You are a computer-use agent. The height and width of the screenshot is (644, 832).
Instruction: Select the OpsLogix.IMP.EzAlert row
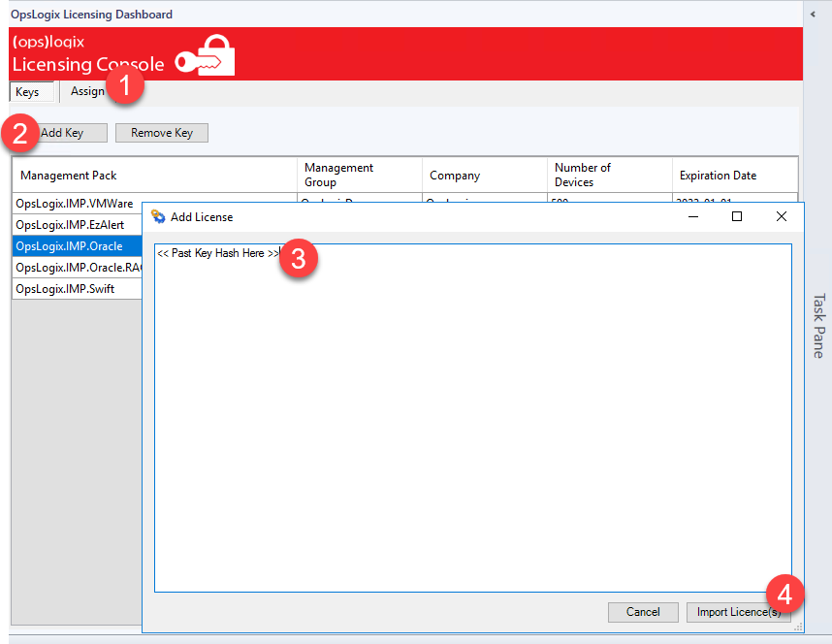(x=78, y=225)
